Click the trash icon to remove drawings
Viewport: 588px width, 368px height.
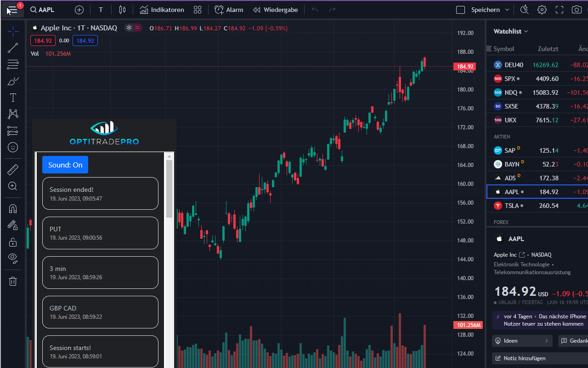point(13,281)
